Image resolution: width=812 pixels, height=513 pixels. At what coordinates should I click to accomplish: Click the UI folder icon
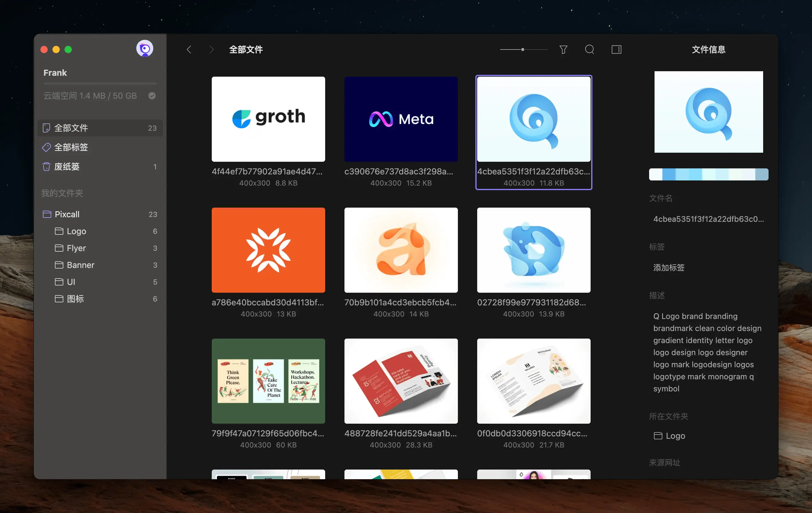(x=59, y=282)
